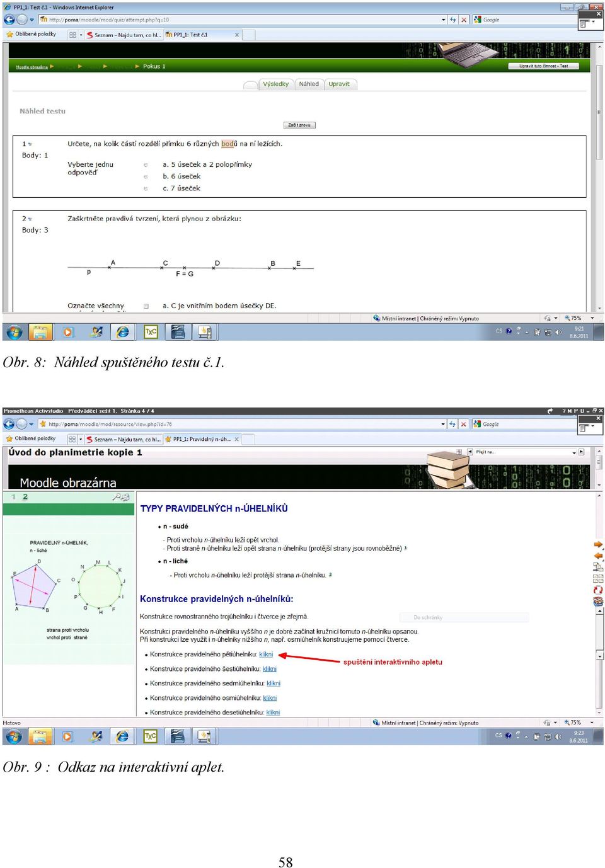Open recent pages dropdown in Test č.1 window
The height and width of the screenshot is (868, 605).
click(x=32, y=20)
